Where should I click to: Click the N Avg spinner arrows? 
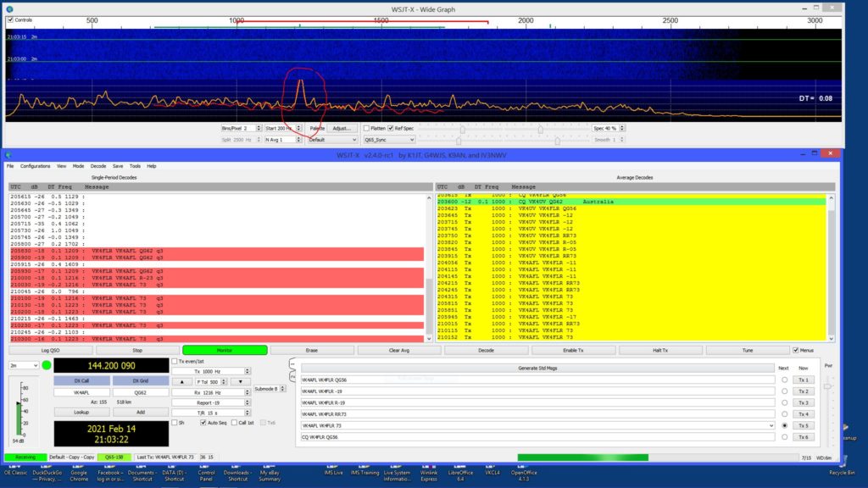tap(299, 140)
